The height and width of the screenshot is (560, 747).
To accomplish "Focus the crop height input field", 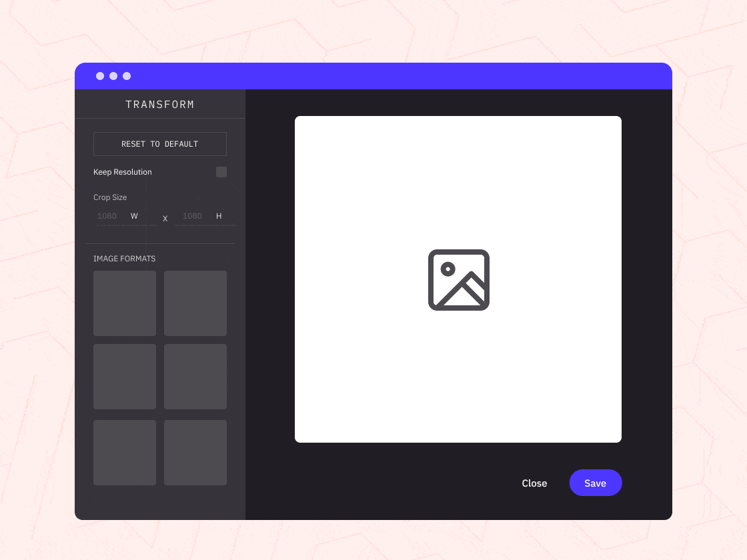I will [193, 216].
